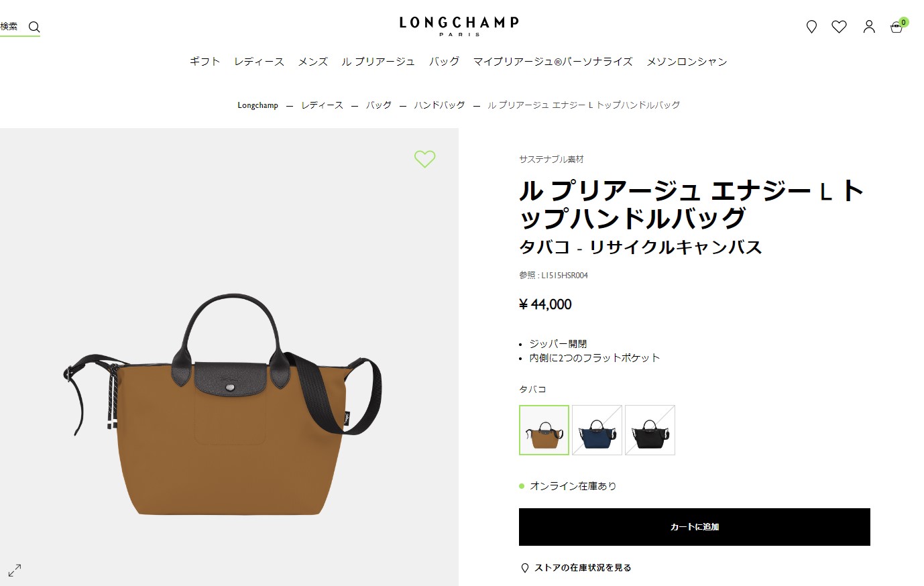Go to ハンドバッグ breadcrumb link
Screen dimensions: 924x586
[439, 105]
